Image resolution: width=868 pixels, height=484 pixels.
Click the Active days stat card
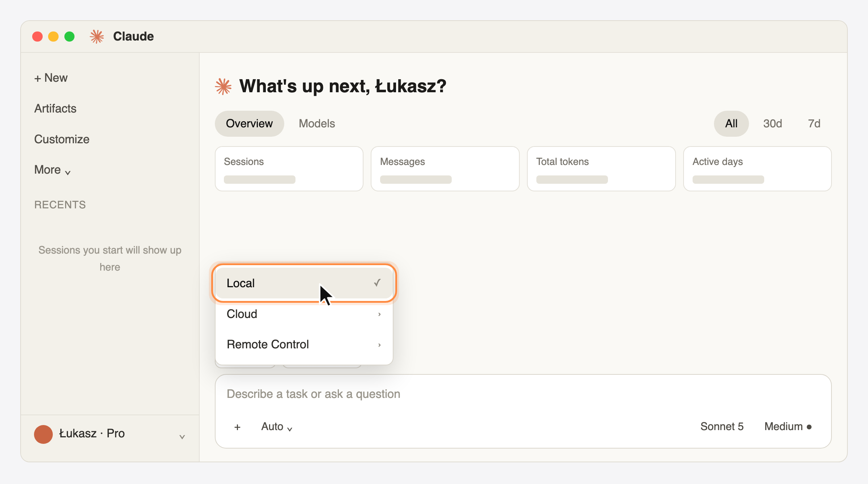coord(757,169)
